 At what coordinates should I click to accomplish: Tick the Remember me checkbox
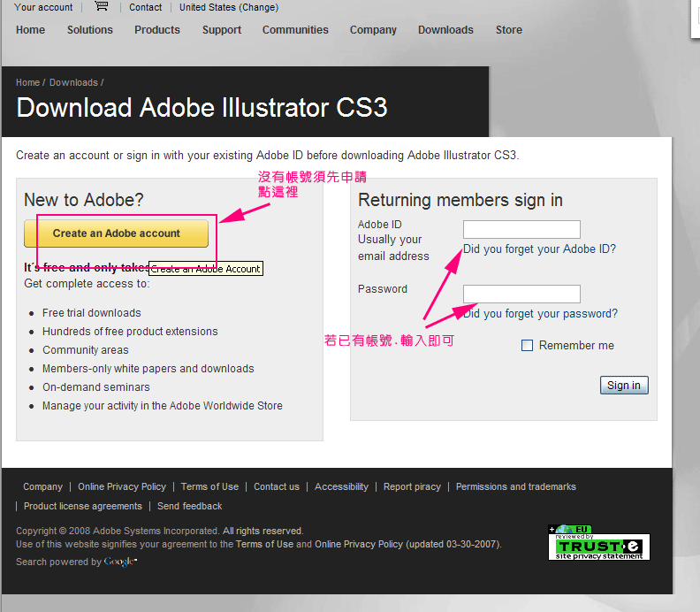[528, 345]
